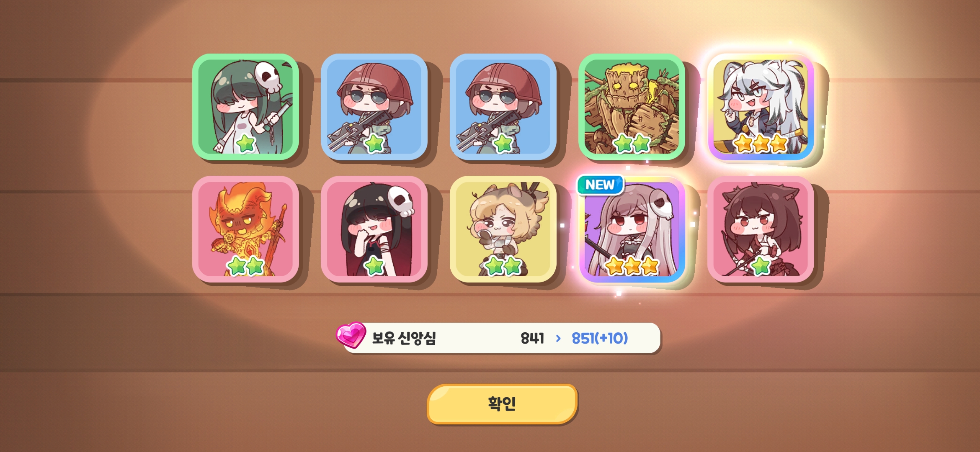Open the wooden tree golem card
Viewport: 980px width, 452px height.
632,107
